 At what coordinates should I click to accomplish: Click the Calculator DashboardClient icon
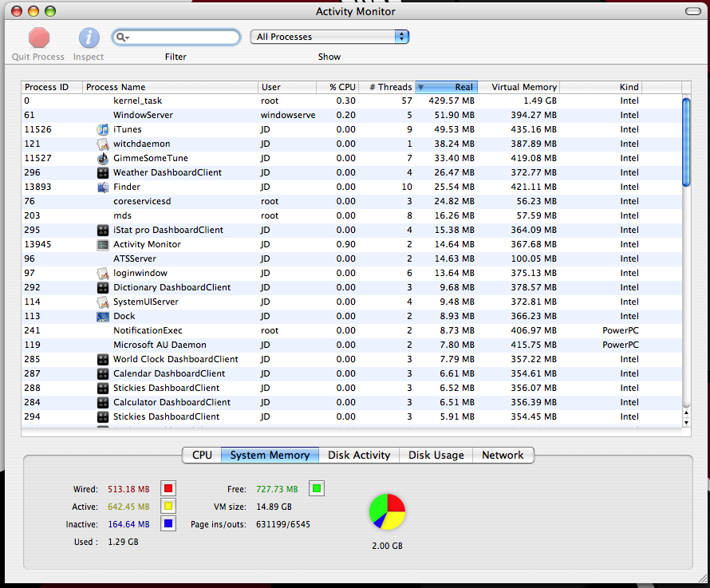point(103,402)
